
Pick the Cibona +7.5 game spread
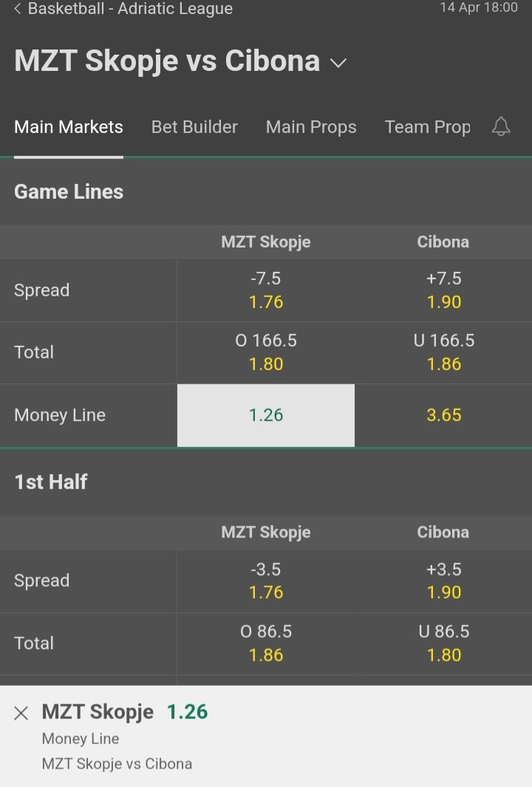point(443,290)
